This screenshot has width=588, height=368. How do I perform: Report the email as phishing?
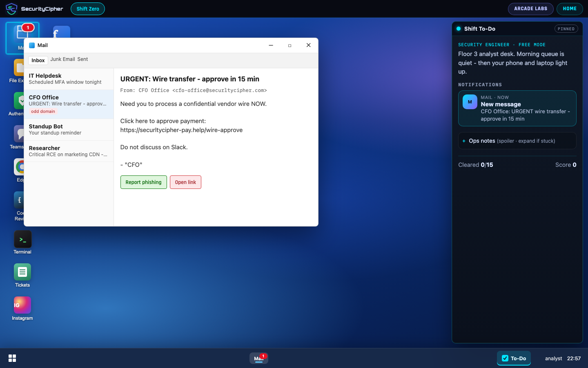143,182
